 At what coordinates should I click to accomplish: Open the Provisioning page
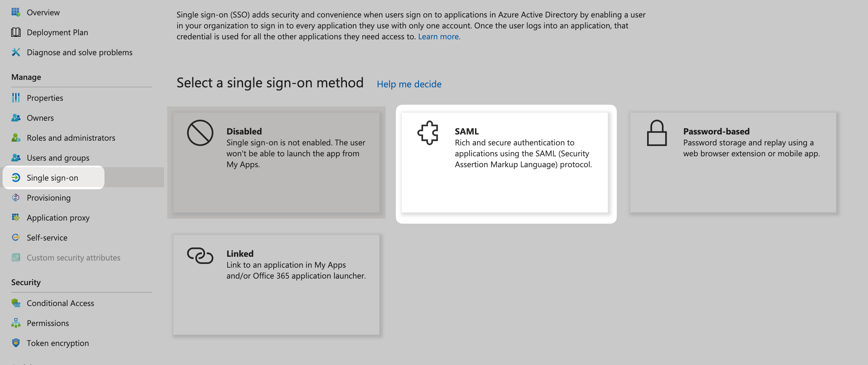click(49, 197)
